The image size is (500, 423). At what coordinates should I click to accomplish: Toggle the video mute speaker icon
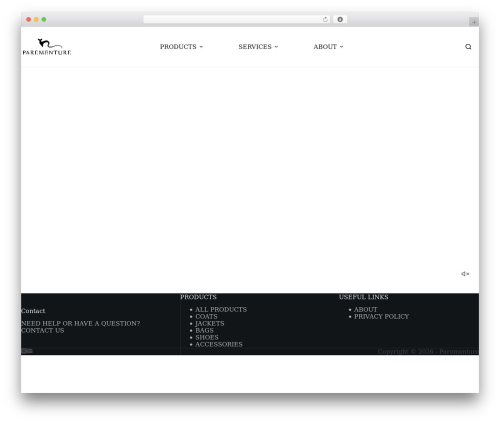point(465,274)
